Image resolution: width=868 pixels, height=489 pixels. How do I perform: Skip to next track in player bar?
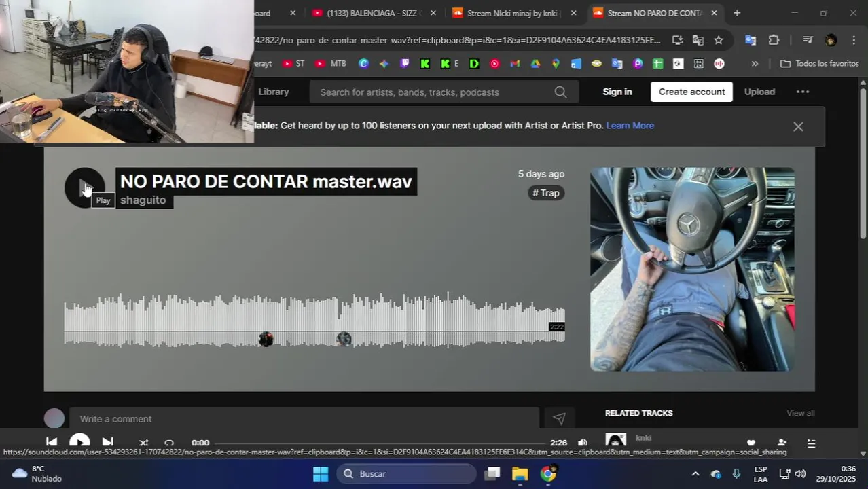coord(107,443)
